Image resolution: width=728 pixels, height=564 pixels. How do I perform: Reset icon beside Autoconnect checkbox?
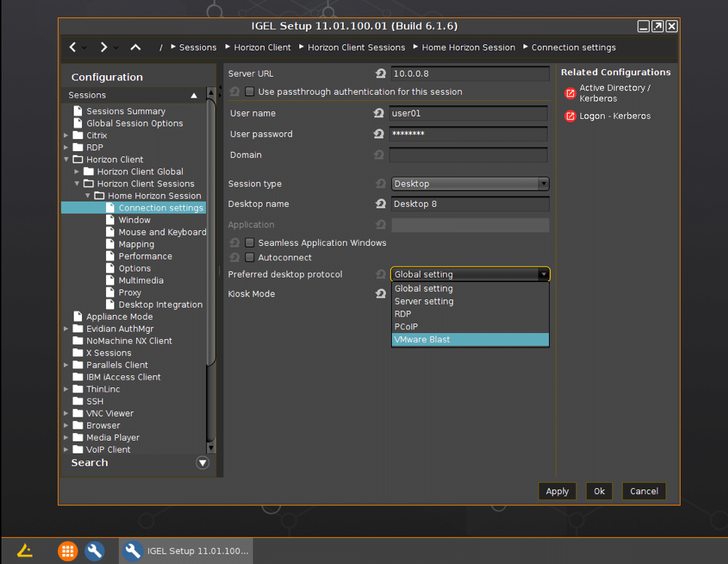point(235,257)
